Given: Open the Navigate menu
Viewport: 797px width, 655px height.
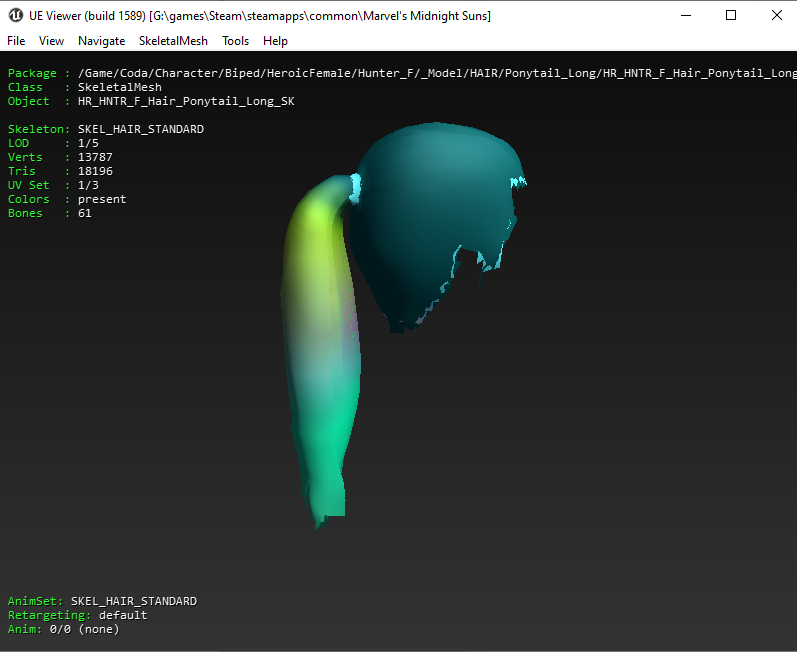Looking at the screenshot, I should [x=101, y=41].
